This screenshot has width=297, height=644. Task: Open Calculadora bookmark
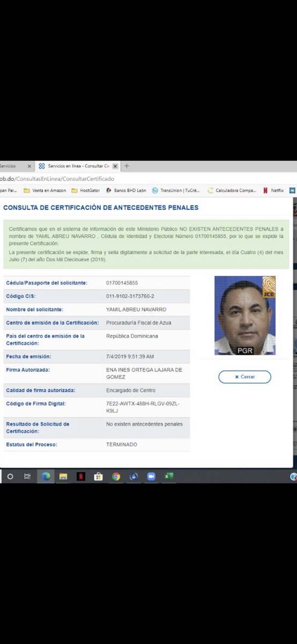tap(232, 190)
